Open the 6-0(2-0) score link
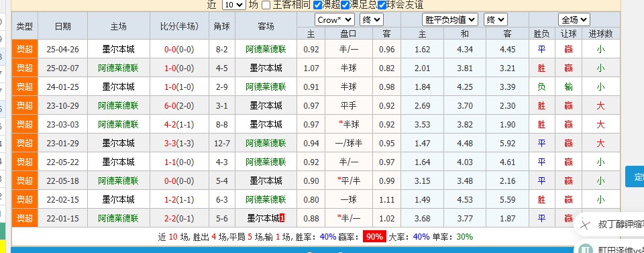The image size is (644, 253). click(179, 105)
